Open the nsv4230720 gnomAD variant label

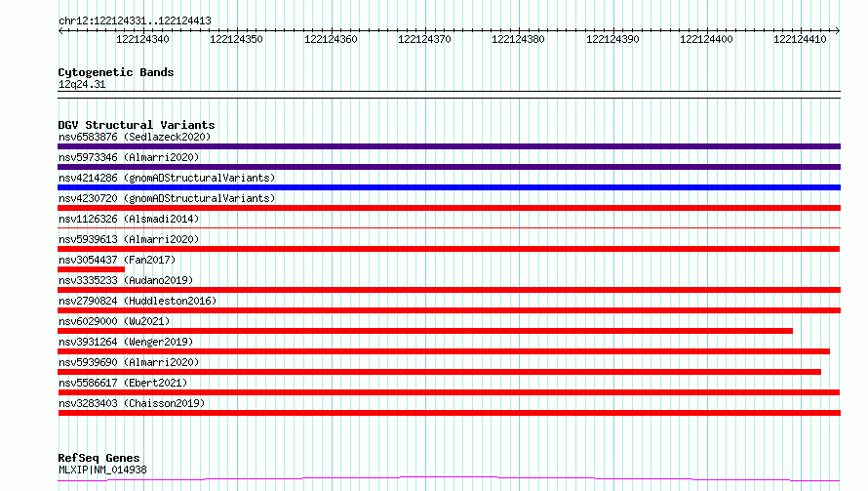(167, 198)
